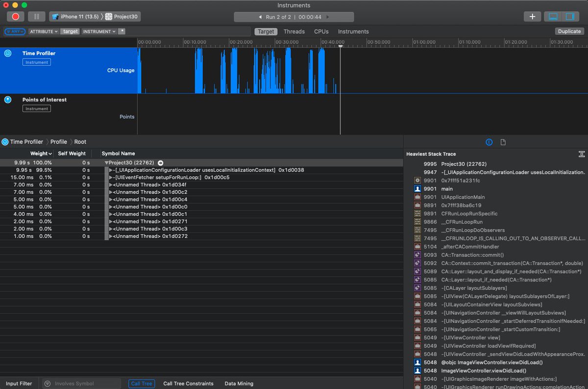Image resolution: width=588 pixels, height=389 pixels.
Task: Click the icon beside _afterCACommitHandler
Action: coord(418,247)
